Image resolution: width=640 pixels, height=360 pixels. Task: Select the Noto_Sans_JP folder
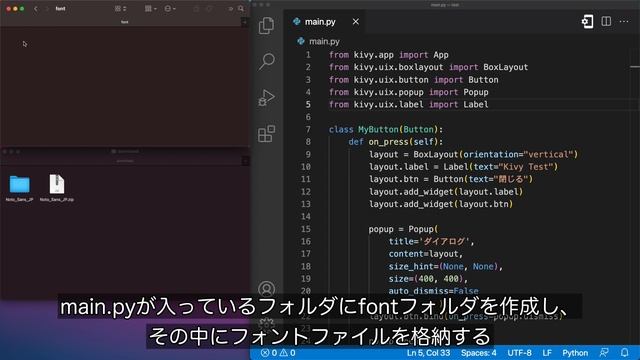(20, 188)
